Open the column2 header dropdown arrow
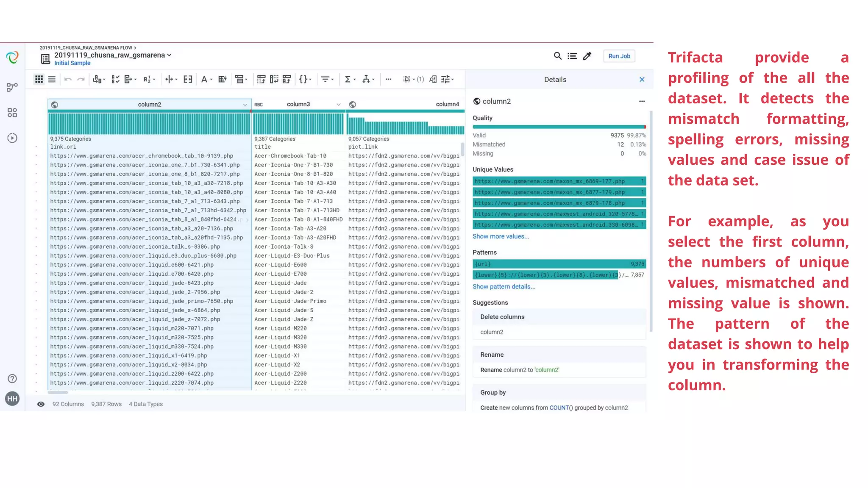868x488 pixels. [245, 105]
